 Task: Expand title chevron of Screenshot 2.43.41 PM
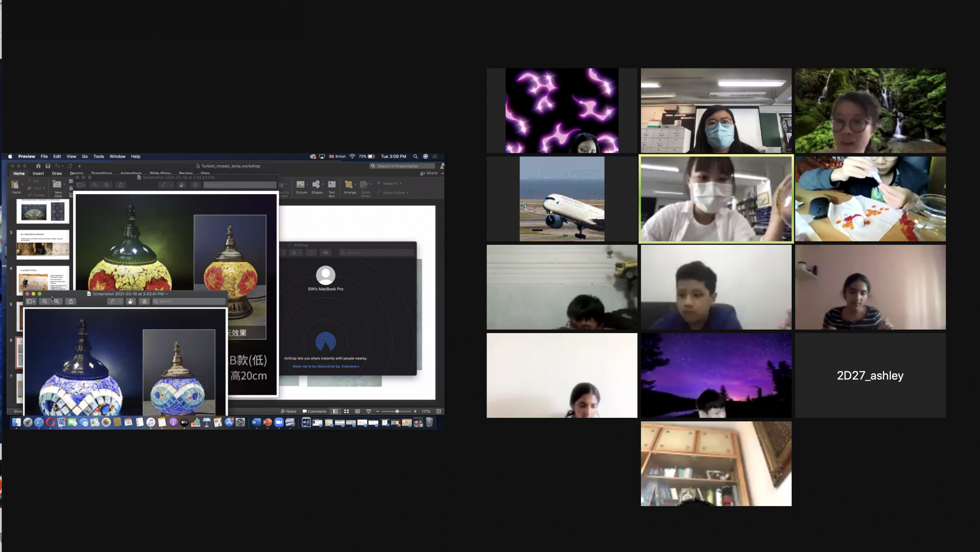(x=167, y=294)
